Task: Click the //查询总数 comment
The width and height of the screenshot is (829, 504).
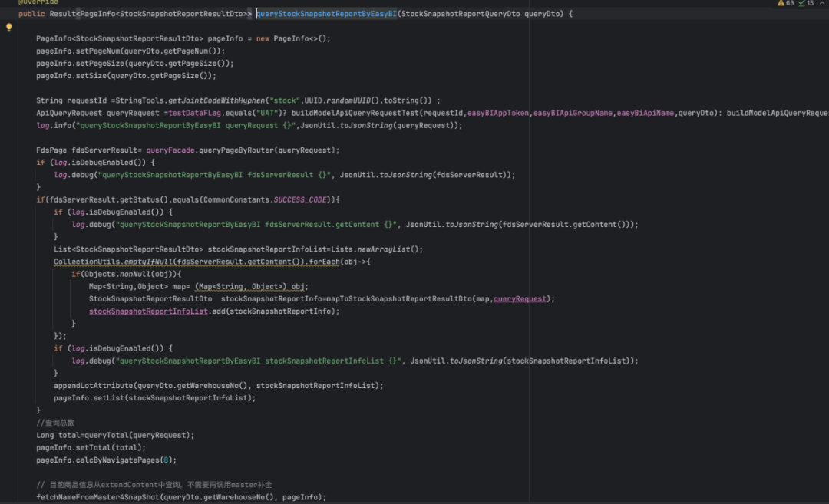Action: pyautogui.click(x=55, y=423)
